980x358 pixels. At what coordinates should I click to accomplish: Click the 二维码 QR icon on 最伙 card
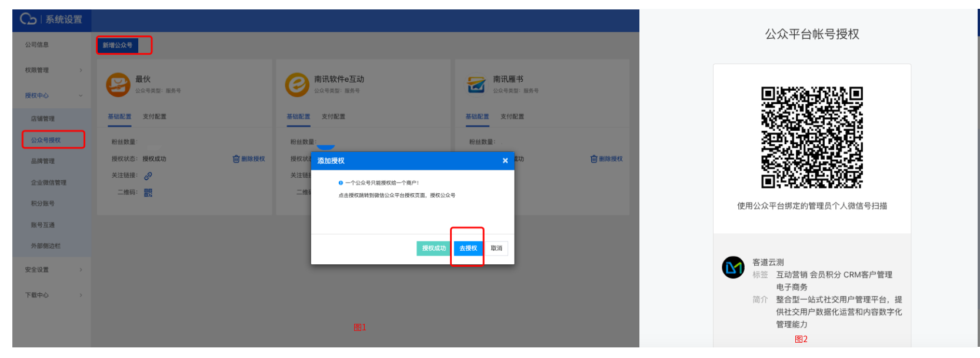coord(148,193)
